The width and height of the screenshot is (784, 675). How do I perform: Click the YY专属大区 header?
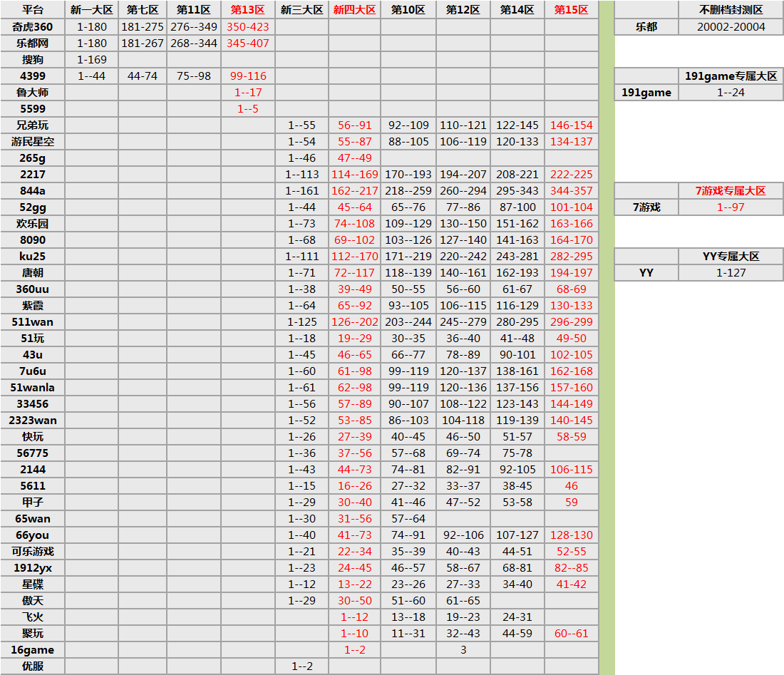(x=731, y=257)
